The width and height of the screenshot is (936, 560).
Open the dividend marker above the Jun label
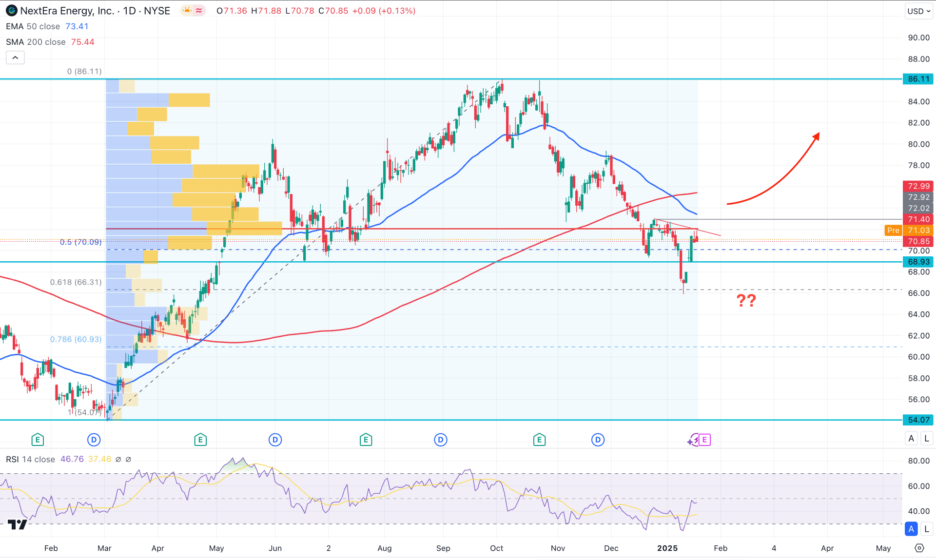[275, 440]
